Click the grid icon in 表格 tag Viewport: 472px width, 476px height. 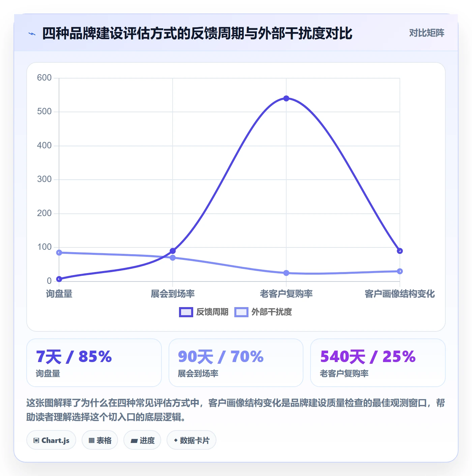coord(91,441)
